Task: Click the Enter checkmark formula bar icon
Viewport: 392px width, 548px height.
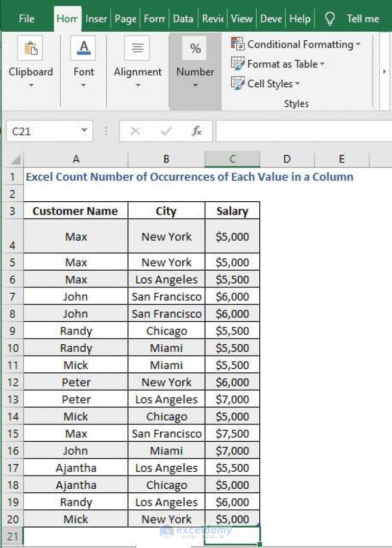Action: [x=166, y=131]
